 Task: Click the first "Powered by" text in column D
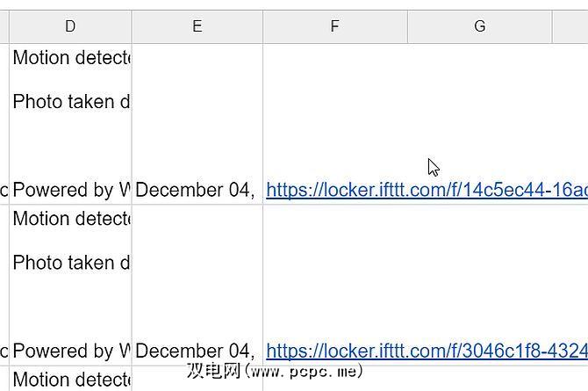pos(71,190)
